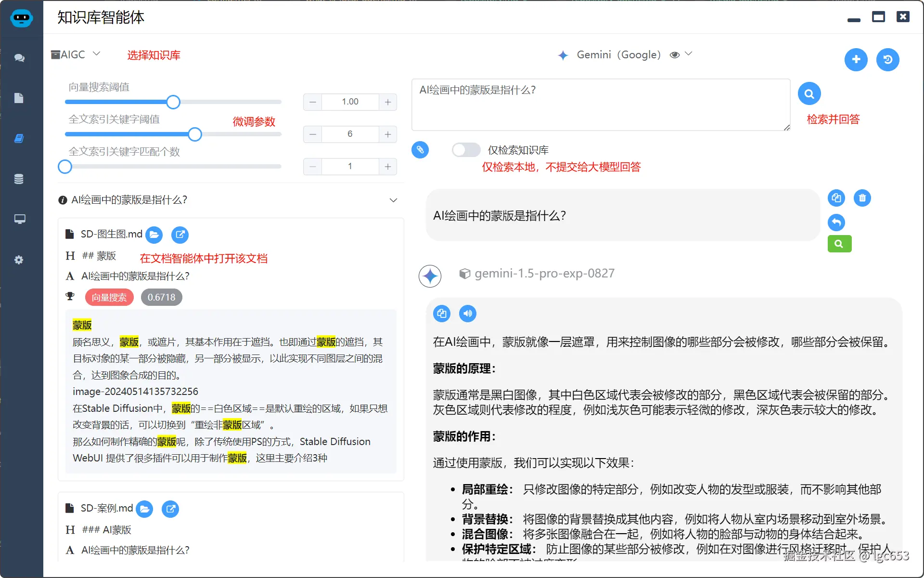This screenshot has width=924, height=578.
Task: Open the database panel from the sidebar
Action: tap(19, 179)
